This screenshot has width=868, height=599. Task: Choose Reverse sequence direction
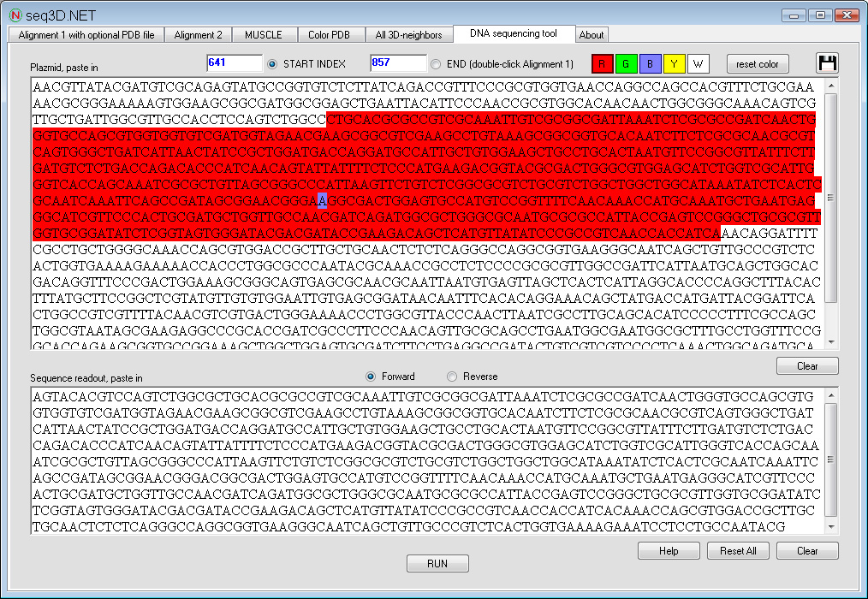click(452, 377)
